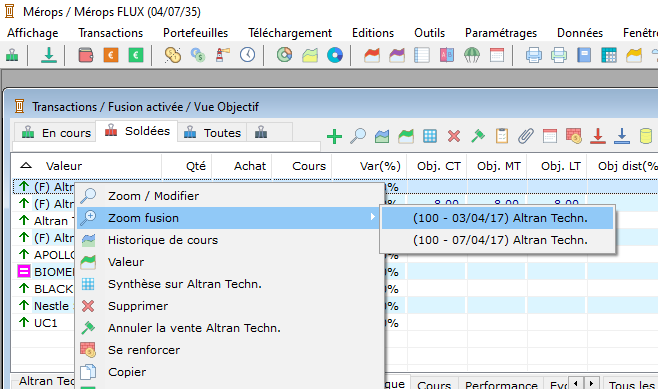Click the green parachute toolbar icon
658x390 pixels.
[x=472, y=55]
